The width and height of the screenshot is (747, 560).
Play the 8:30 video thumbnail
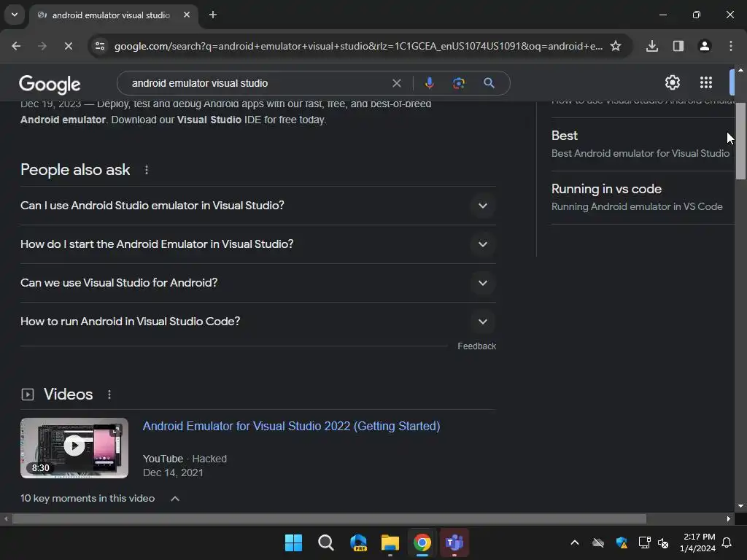pyautogui.click(x=74, y=448)
